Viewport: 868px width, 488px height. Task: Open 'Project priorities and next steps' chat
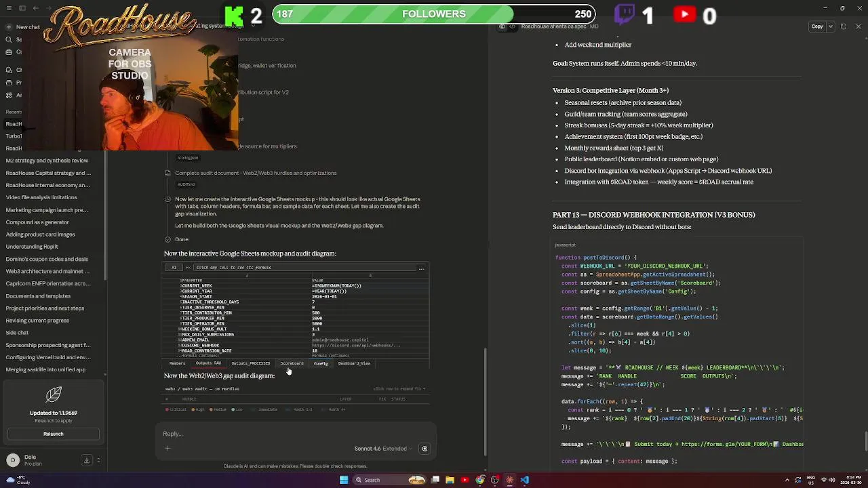tap(45, 308)
